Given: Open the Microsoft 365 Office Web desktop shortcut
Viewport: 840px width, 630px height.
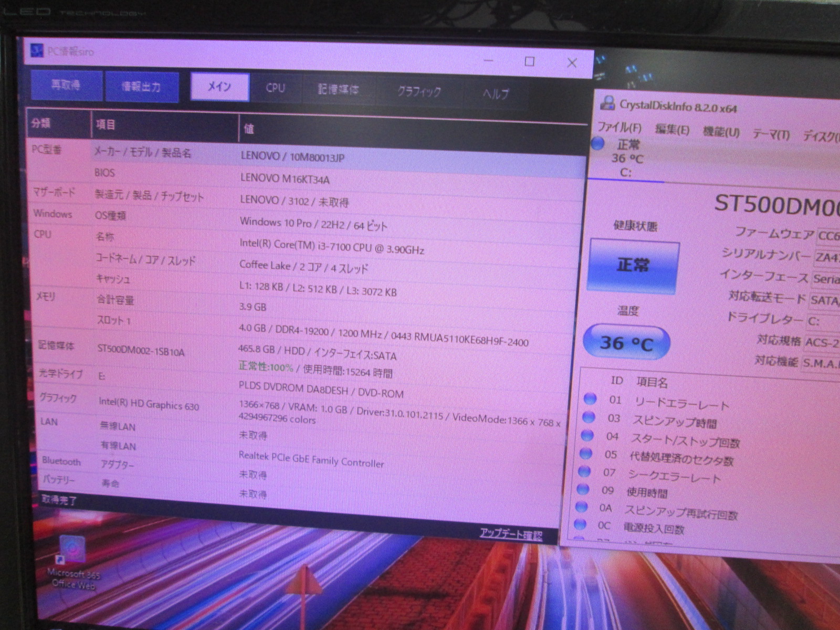Looking at the screenshot, I should tap(73, 562).
